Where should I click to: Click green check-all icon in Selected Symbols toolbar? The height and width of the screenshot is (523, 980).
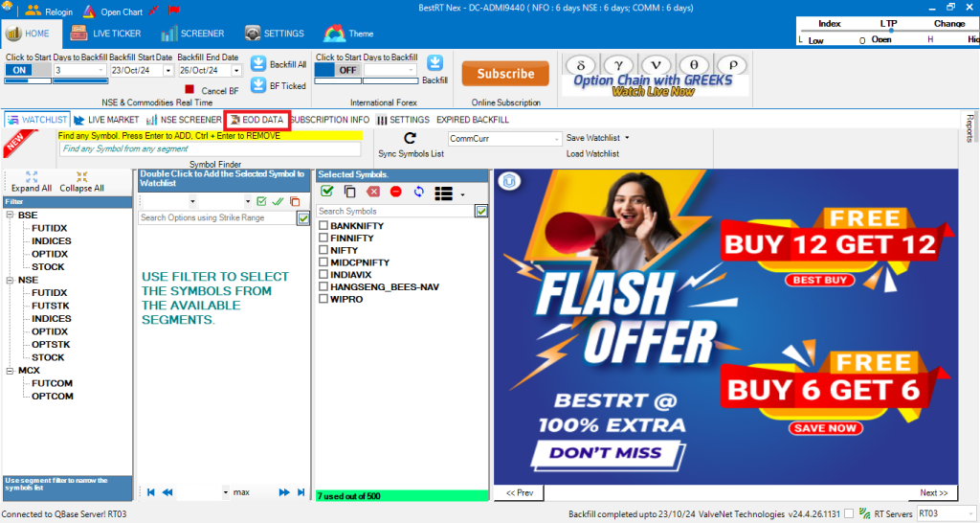point(327,192)
